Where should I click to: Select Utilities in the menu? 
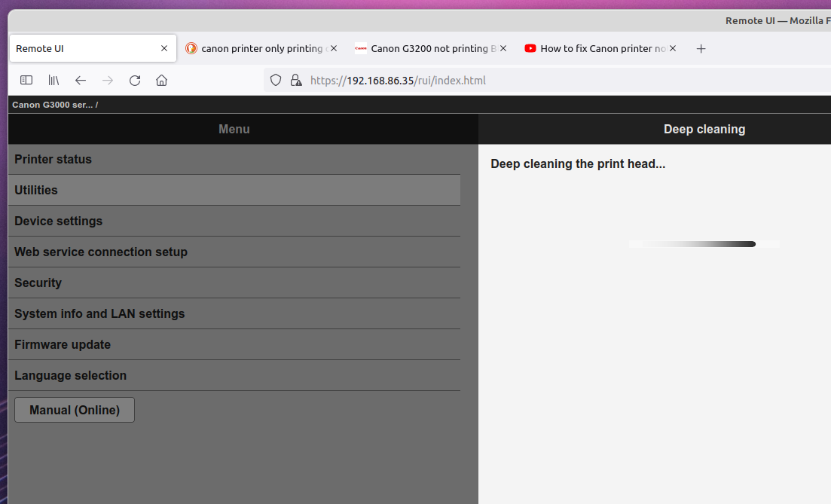click(36, 190)
